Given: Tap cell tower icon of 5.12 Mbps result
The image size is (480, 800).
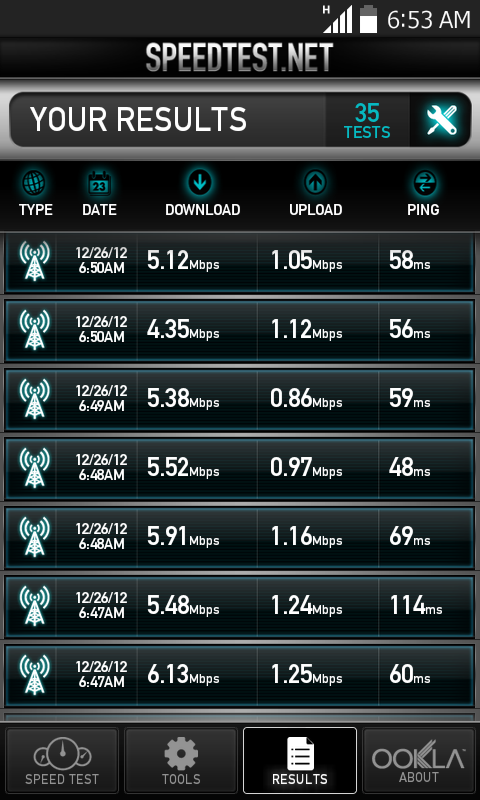Looking at the screenshot, I should click(x=35, y=261).
